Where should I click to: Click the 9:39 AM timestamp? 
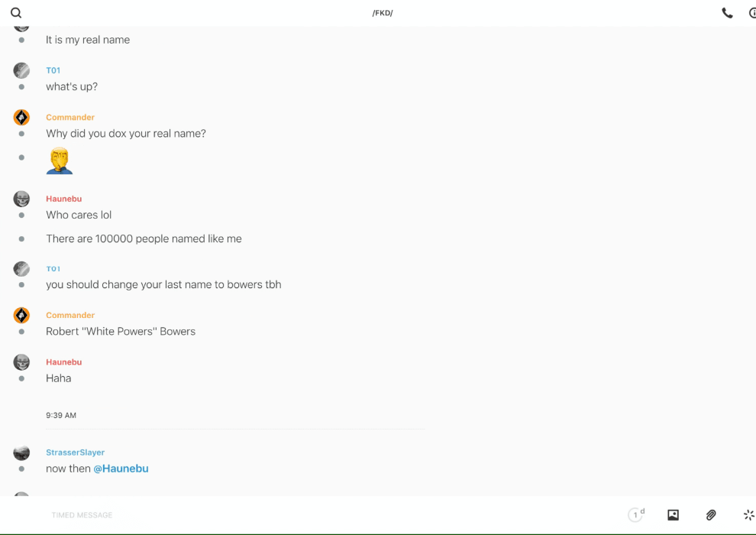pos(61,416)
